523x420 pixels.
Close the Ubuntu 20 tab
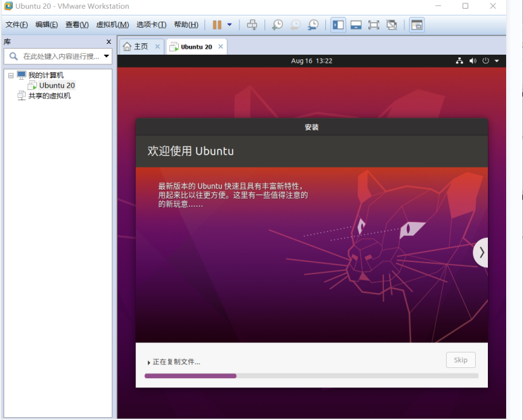(221, 47)
